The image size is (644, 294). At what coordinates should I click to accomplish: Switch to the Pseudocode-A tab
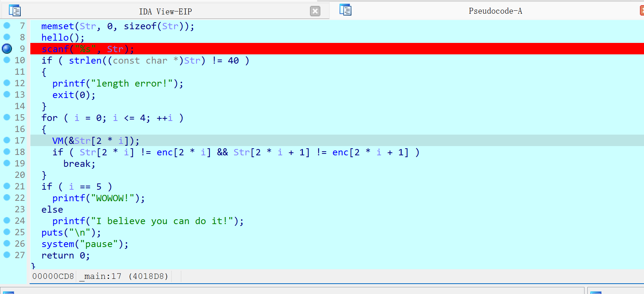495,11
